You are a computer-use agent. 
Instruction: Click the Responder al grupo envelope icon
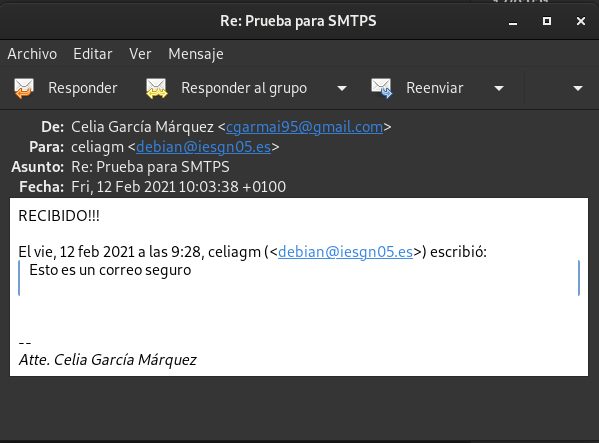coord(157,88)
